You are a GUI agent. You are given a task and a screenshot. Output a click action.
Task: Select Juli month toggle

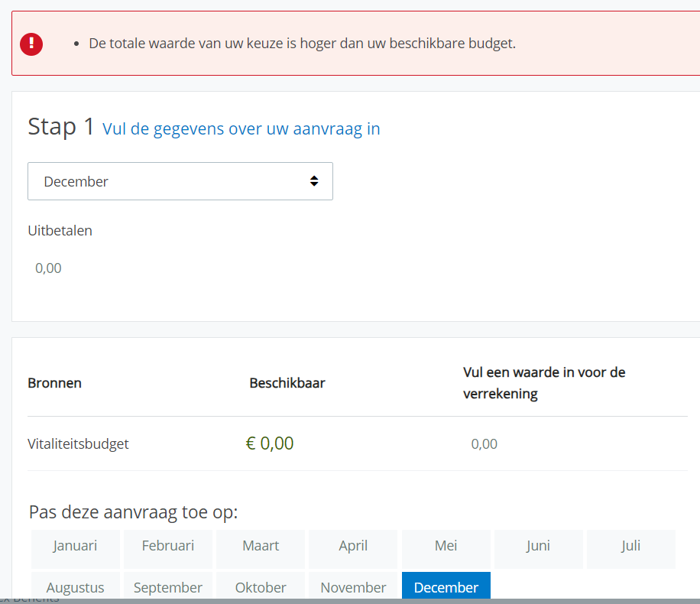point(630,546)
